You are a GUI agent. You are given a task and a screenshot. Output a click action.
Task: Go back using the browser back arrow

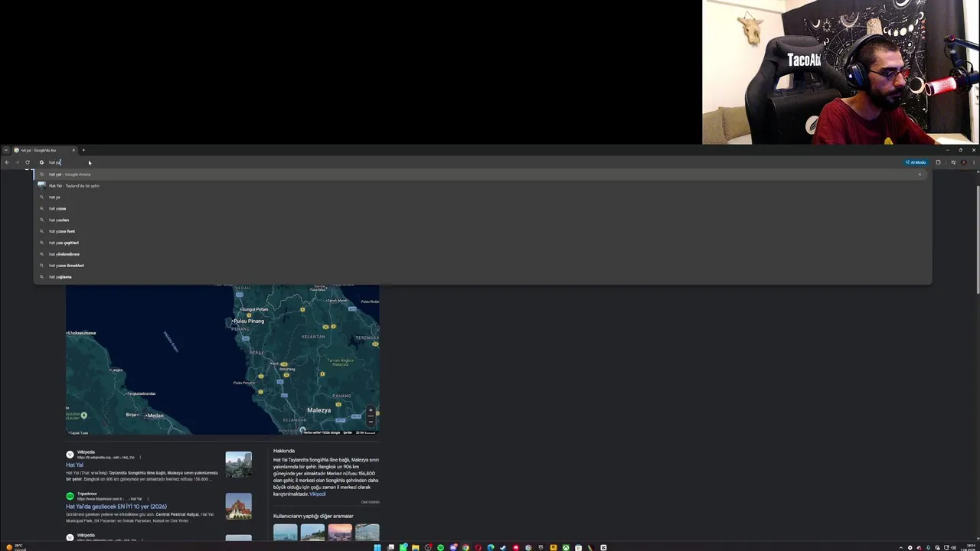(x=7, y=162)
